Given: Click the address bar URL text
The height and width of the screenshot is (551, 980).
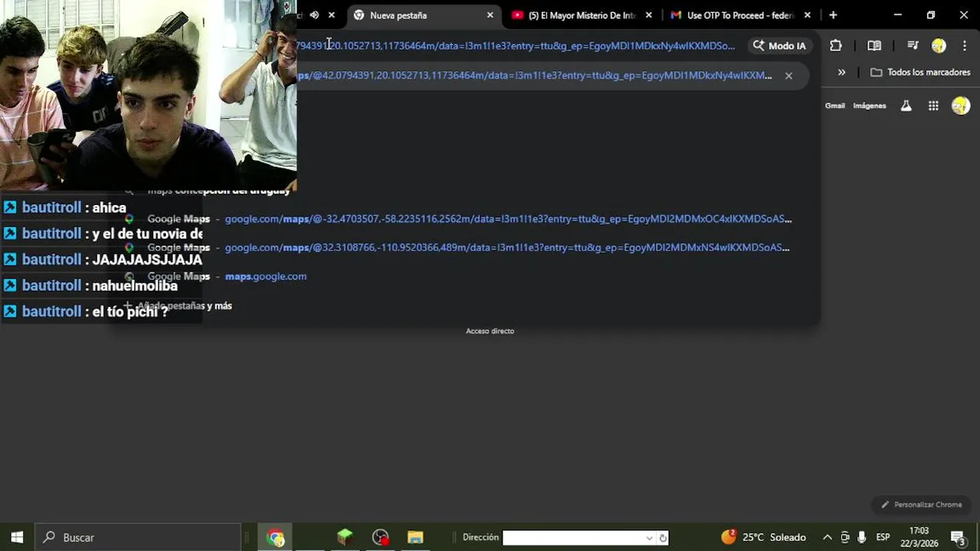Looking at the screenshot, I should [x=516, y=46].
